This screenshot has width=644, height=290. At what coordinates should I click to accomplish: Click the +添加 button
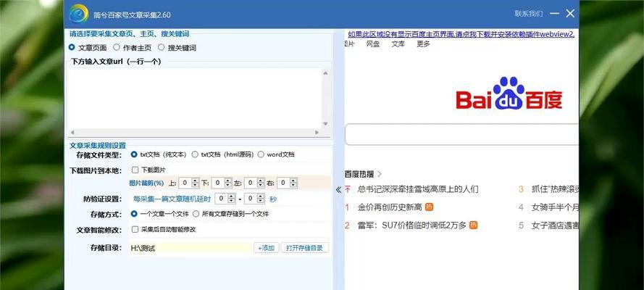click(266, 248)
